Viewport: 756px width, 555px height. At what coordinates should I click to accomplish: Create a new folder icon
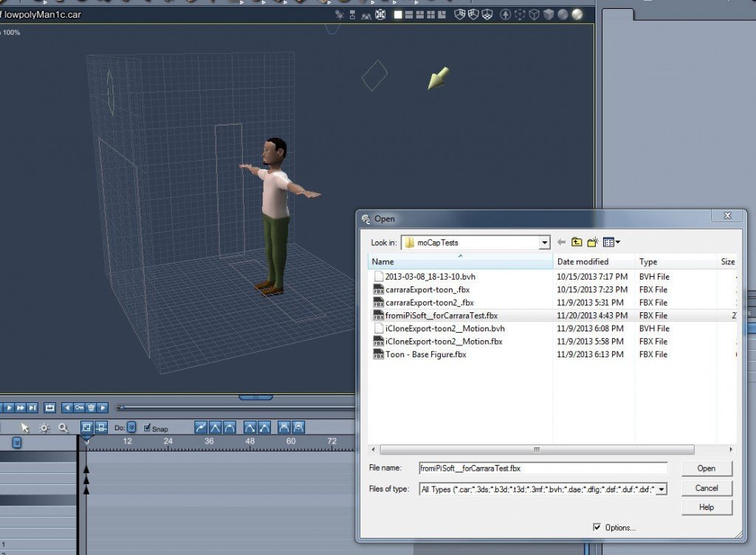point(593,242)
